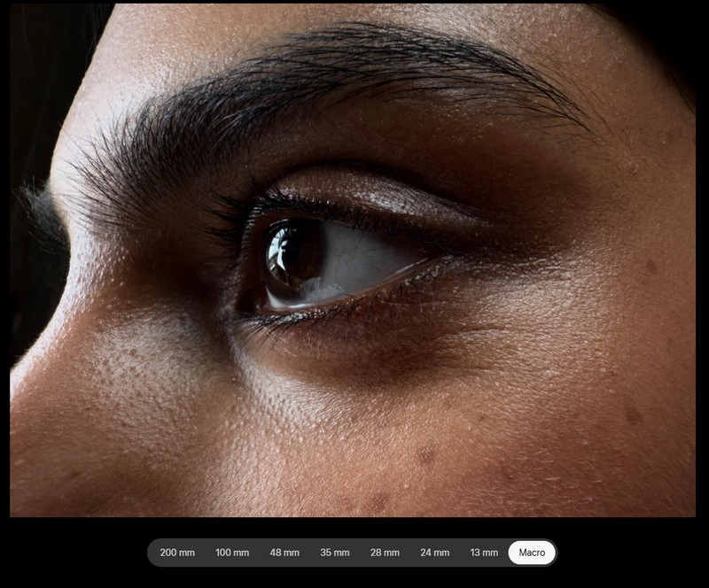Switch to the 100 mm lens view

pos(232,553)
